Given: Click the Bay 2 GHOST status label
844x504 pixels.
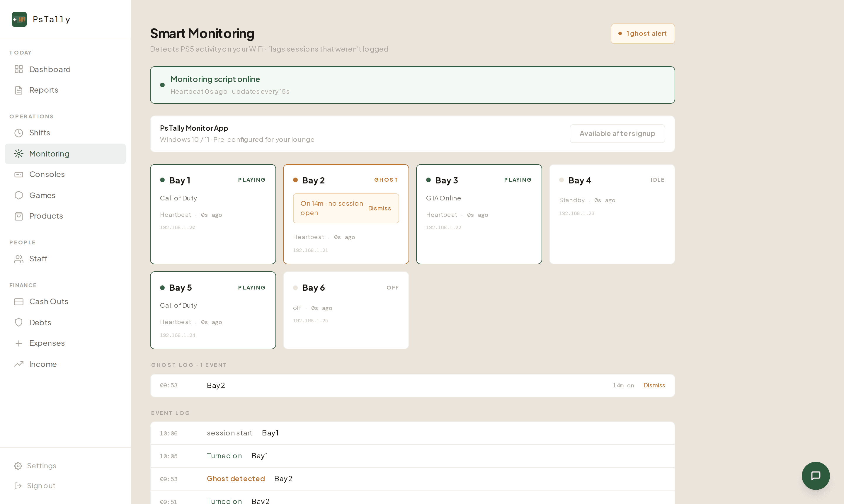Looking at the screenshot, I should [386, 180].
